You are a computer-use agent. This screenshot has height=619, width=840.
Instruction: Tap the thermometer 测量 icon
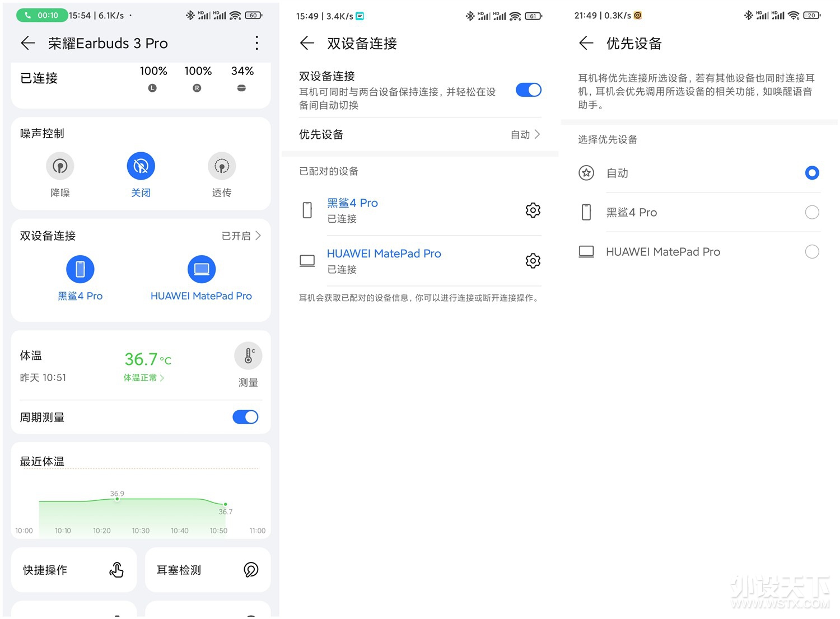tap(248, 356)
